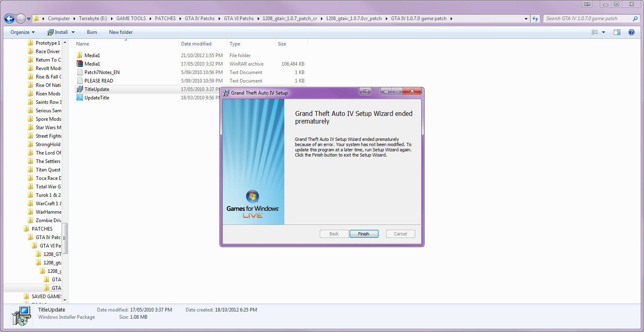Click TitleUpdate icon in details pane
Viewport: 644px width, 332px height.
[x=21, y=316]
